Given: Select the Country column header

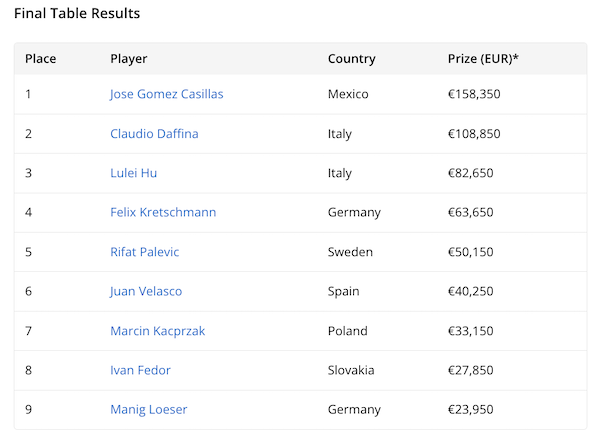Looking at the screenshot, I should tap(351, 59).
